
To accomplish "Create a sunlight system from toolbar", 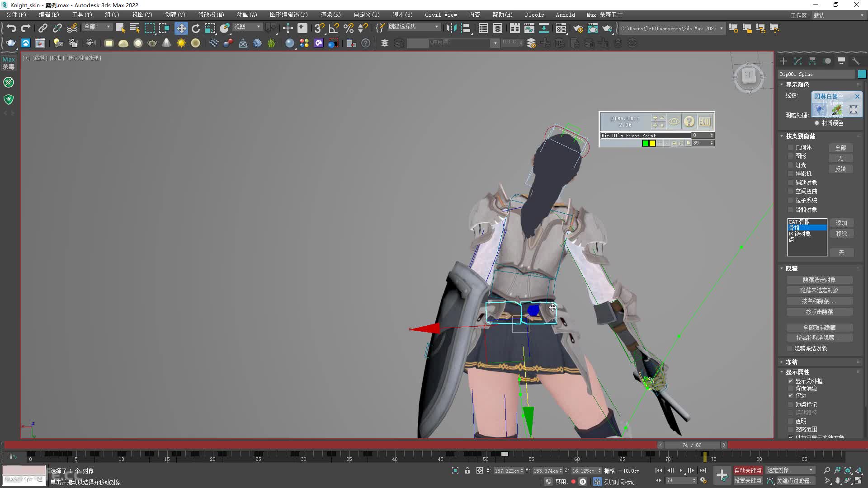I will tap(181, 43).
